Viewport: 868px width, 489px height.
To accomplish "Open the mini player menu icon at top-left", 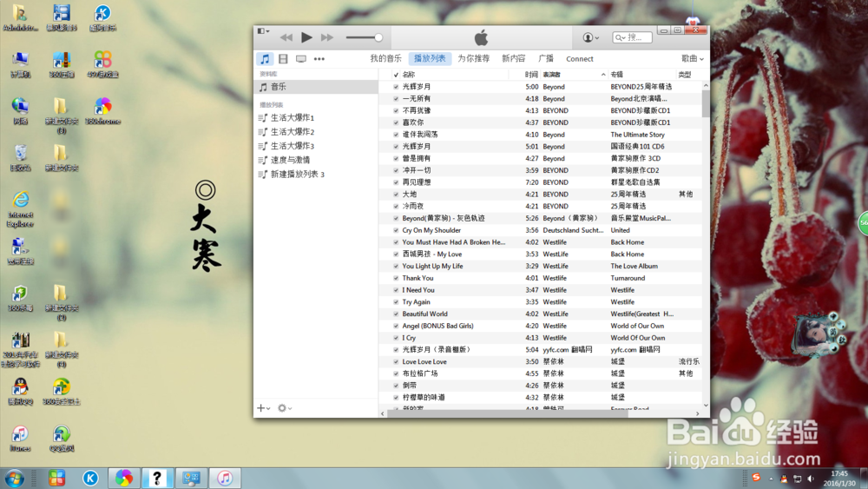I will coord(264,31).
